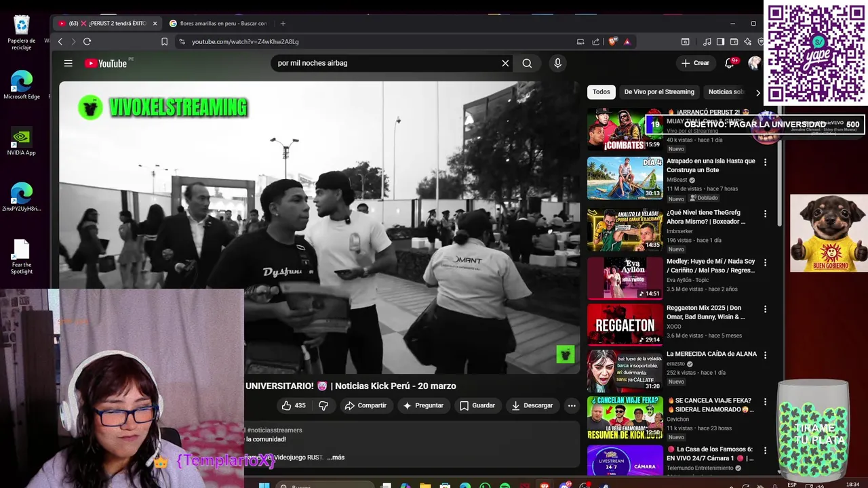Open the Reggaeton Mix 2025 video title
The width and height of the screenshot is (868, 488).
[705, 312]
